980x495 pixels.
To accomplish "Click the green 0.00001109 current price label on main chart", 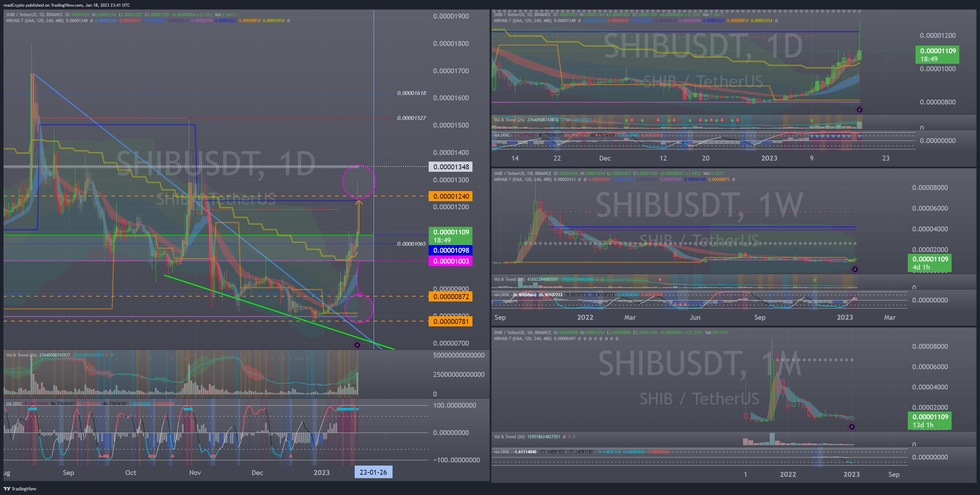I will coord(450,236).
